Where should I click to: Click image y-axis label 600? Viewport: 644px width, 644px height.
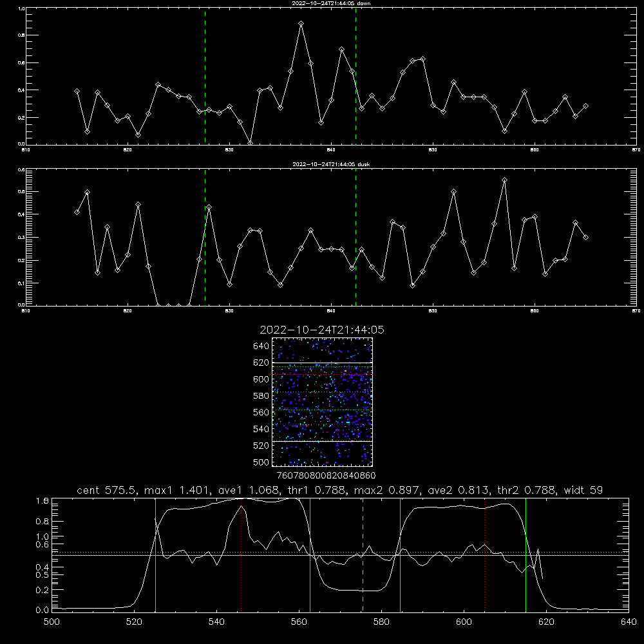pos(261,379)
